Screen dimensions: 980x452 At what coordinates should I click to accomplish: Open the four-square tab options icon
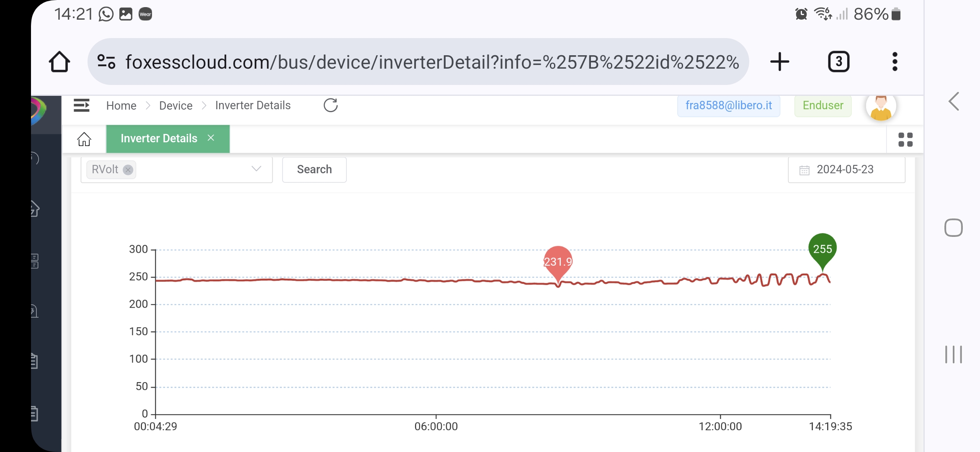[x=905, y=139]
